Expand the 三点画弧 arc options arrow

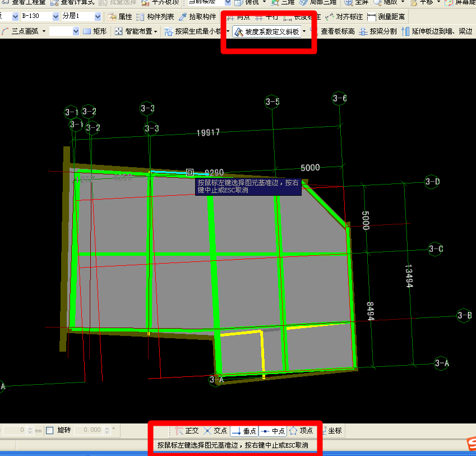[44, 31]
